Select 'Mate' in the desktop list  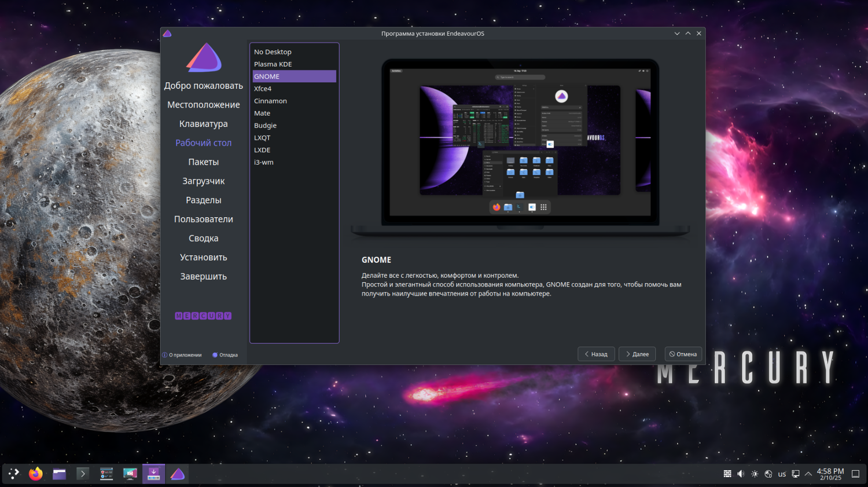click(295, 113)
